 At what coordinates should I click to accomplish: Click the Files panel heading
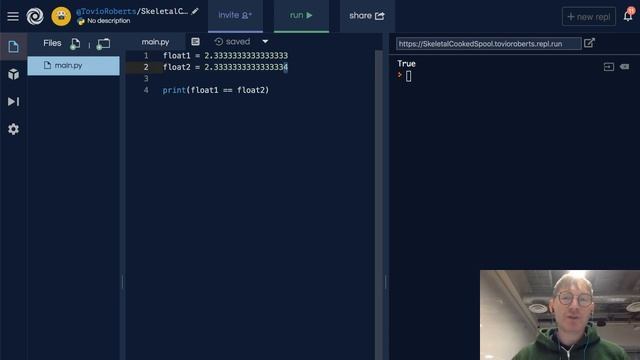pyautogui.click(x=52, y=43)
